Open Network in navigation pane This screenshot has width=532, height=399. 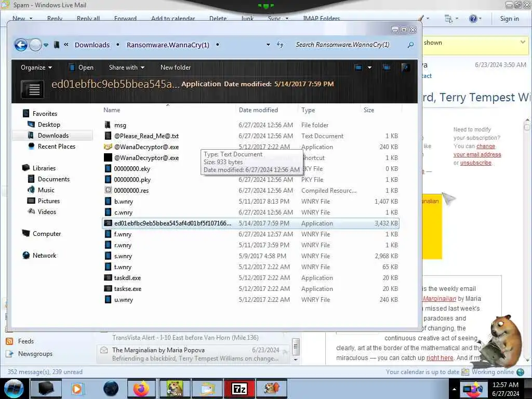(x=45, y=256)
